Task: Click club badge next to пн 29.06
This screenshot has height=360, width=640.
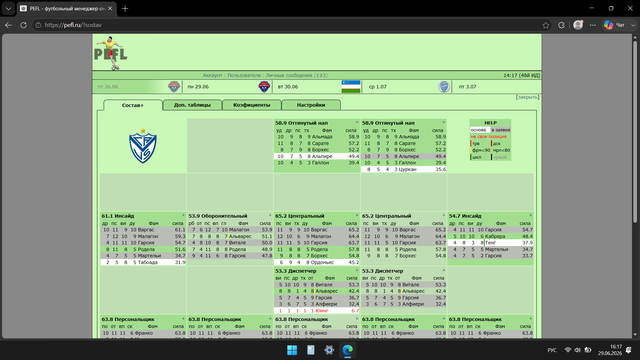Action: [264, 87]
